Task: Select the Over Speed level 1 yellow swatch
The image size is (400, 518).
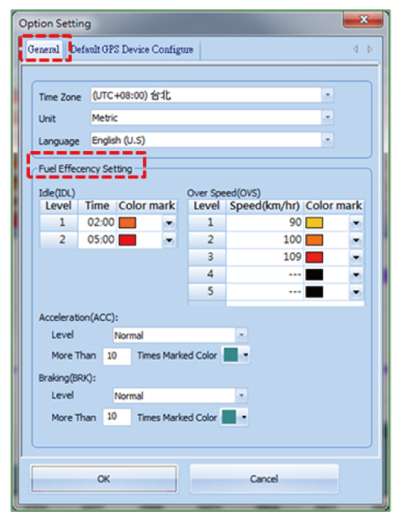Action: (x=314, y=223)
